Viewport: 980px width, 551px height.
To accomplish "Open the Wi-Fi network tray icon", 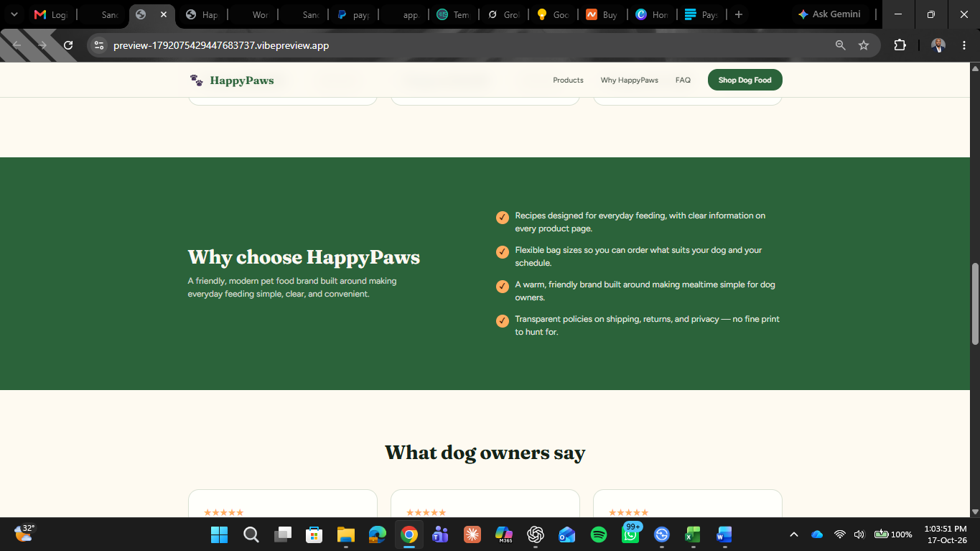I will point(840,534).
